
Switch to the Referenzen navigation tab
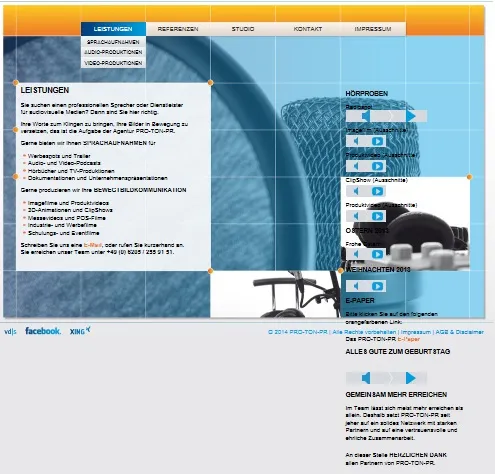(x=178, y=29)
